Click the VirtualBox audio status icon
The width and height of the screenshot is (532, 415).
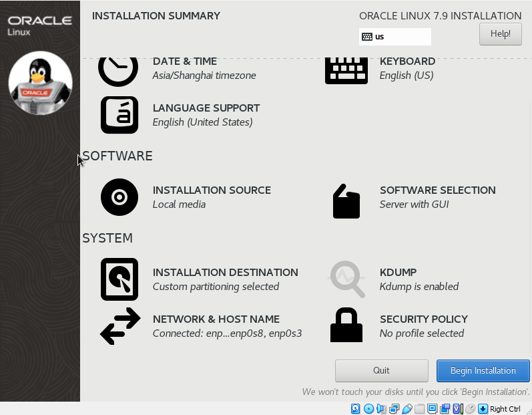[x=381, y=409]
